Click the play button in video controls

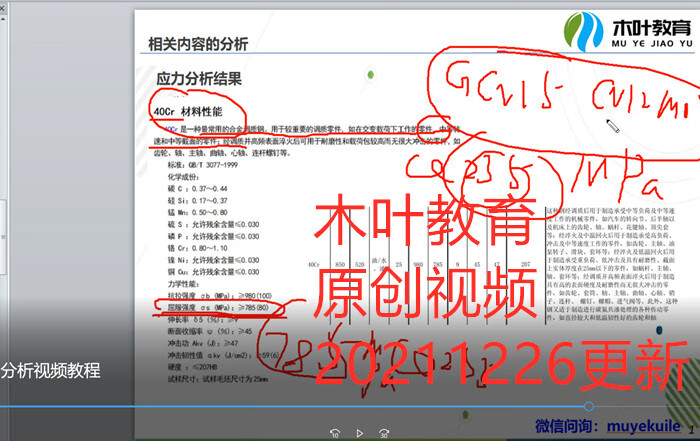[359, 432]
